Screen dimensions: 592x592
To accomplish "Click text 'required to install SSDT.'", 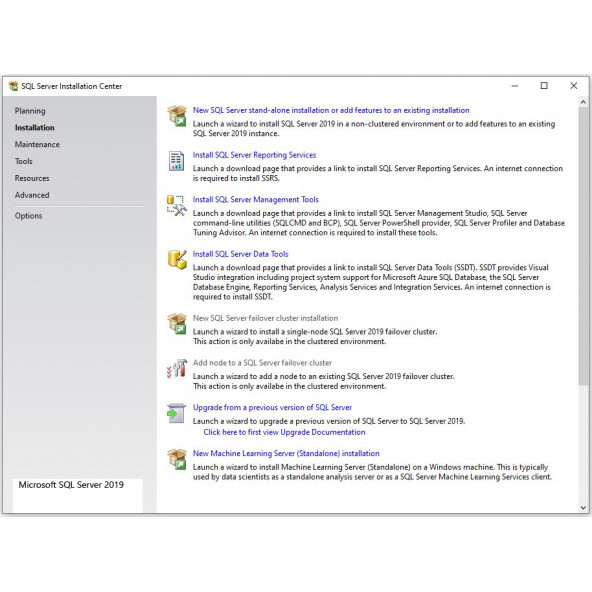I will pyautogui.click(x=232, y=297).
